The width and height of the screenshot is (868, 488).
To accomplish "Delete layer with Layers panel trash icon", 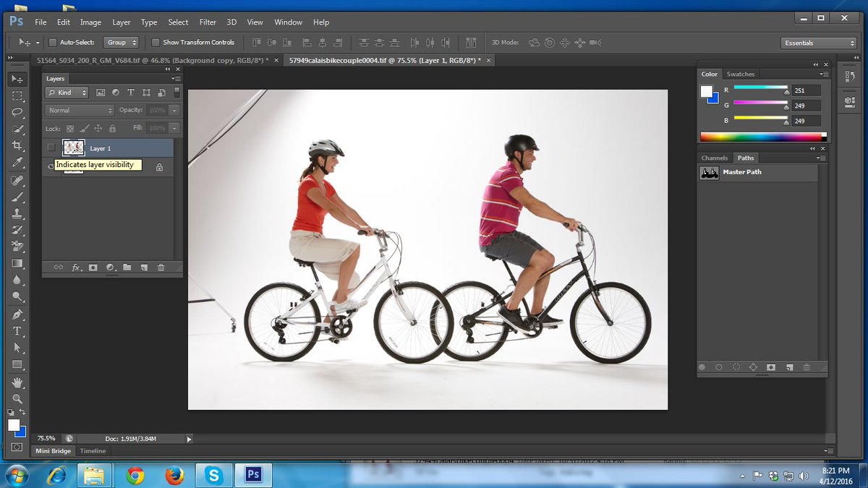I will (x=161, y=267).
